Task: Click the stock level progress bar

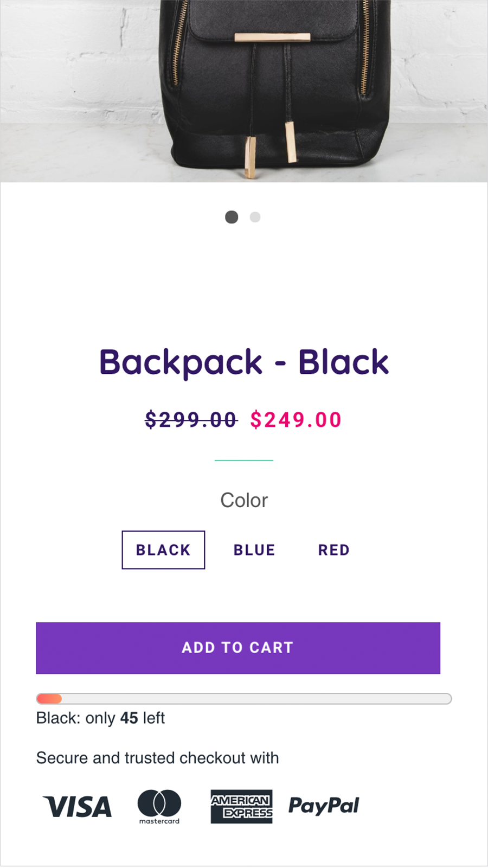Action: [243, 699]
